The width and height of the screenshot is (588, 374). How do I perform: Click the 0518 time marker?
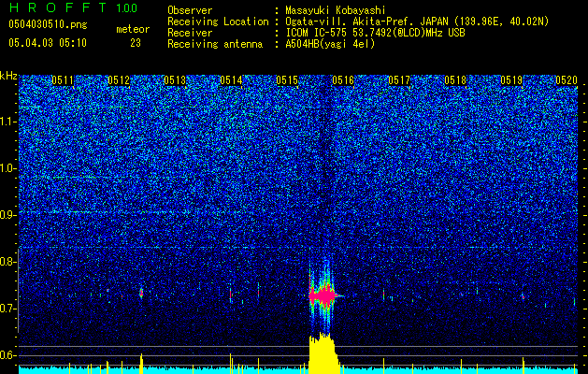pyautogui.click(x=455, y=80)
